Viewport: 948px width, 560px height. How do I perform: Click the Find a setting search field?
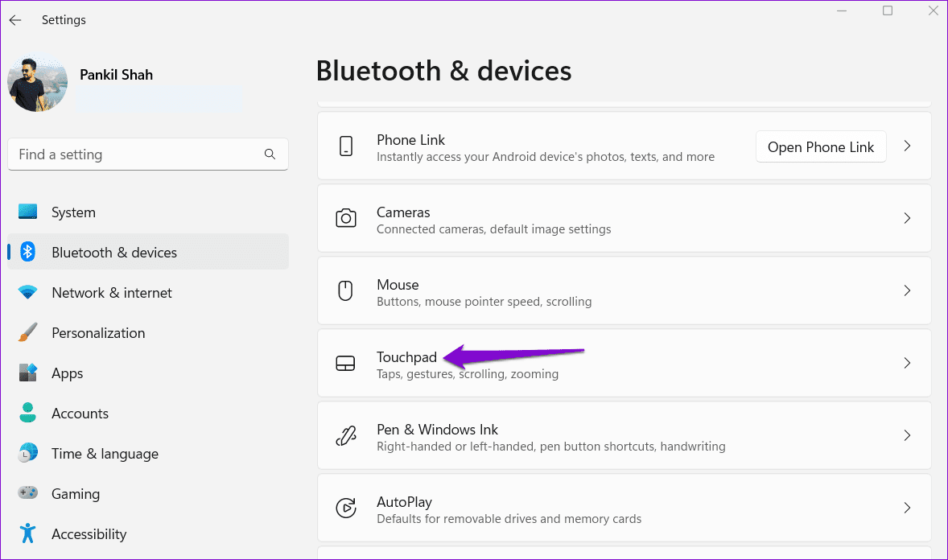tap(148, 154)
